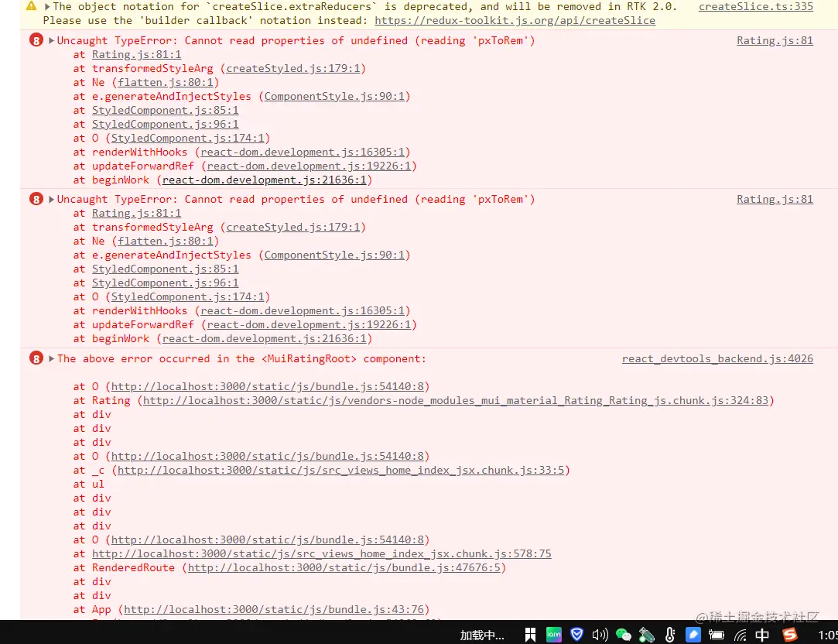This screenshot has height=644, width=838.
Task: Open Rating.js:81:1 in first error's stack trace
Action: [136, 54]
